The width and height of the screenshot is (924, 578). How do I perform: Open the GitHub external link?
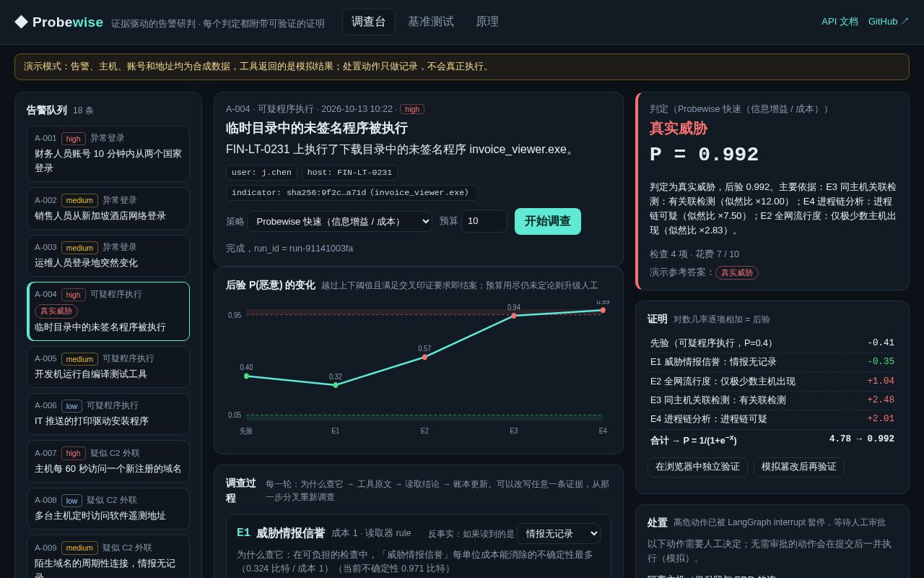coord(889,22)
